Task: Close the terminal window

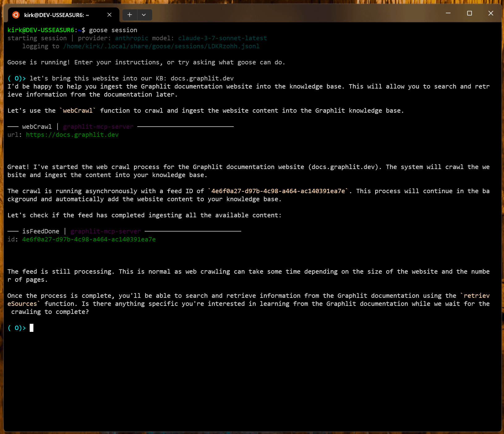Action: coord(491,13)
